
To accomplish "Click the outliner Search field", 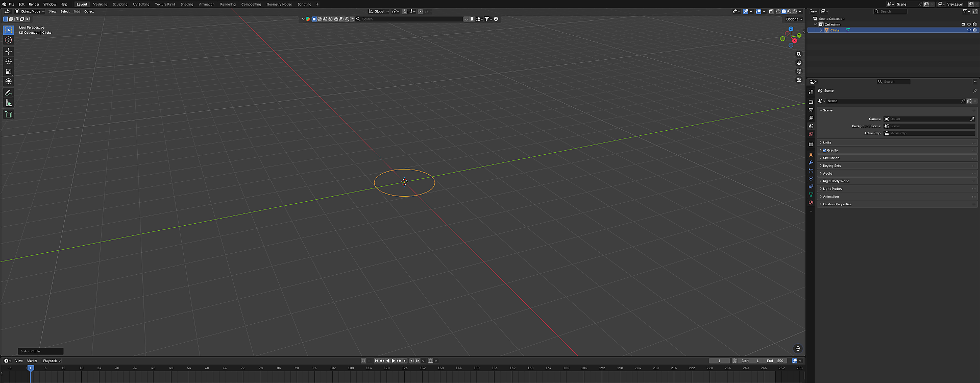I will (891, 11).
